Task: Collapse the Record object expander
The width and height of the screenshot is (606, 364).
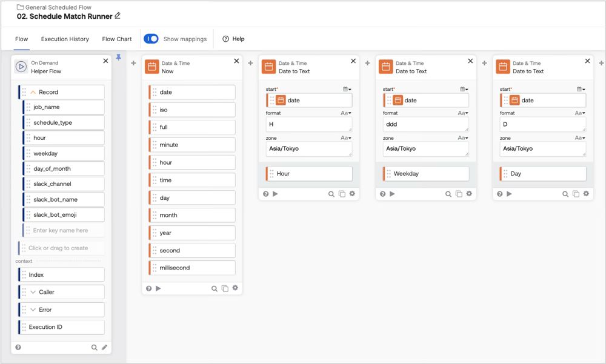Action: click(x=33, y=92)
